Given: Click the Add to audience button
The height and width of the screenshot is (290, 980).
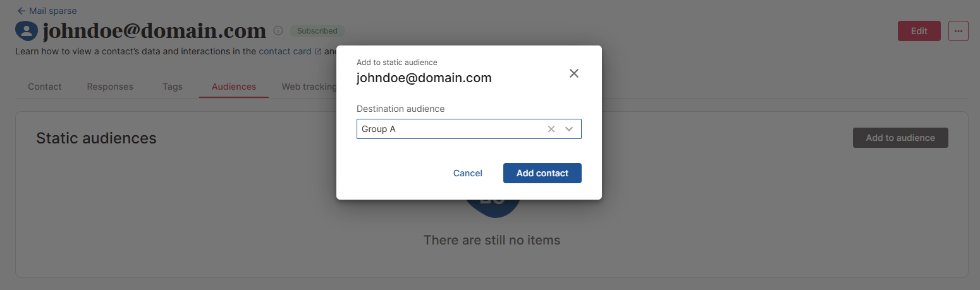Looking at the screenshot, I should (x=900, y=138).
